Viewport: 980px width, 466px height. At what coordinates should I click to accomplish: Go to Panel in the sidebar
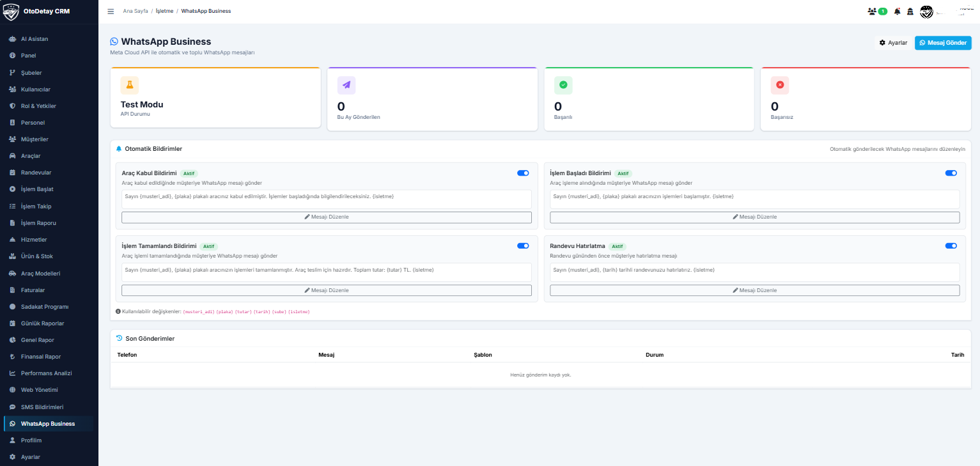pyautogui.click(x=49, y=56)
